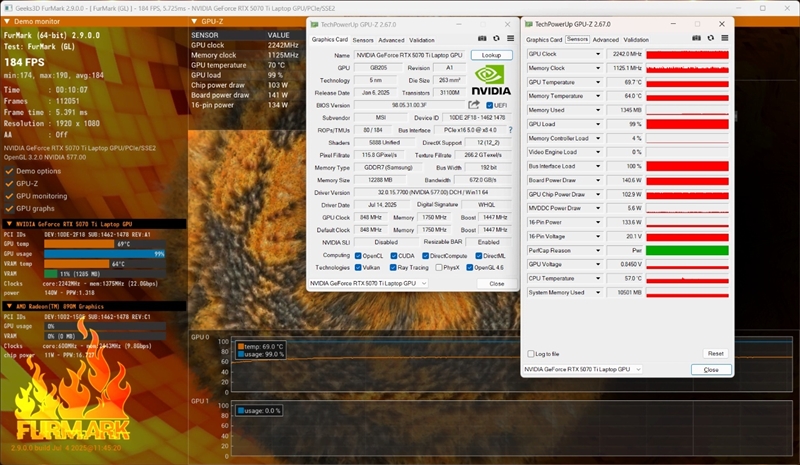Image resolution: width=800 pixels, height=465 pixels.
Task: Click the Reset button in Sensors window
Action: click(715, 353)
